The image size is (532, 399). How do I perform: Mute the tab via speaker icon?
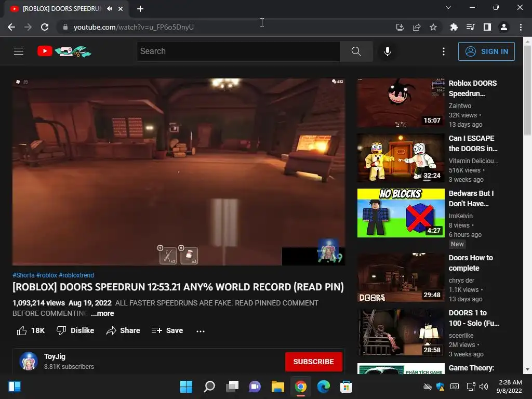click(109, 9)
